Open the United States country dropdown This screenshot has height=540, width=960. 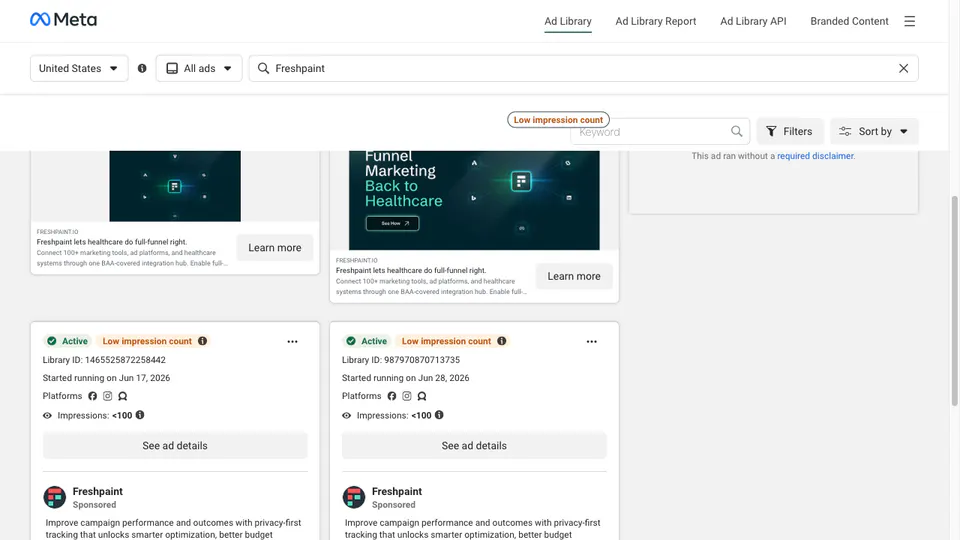pos(79,69)
